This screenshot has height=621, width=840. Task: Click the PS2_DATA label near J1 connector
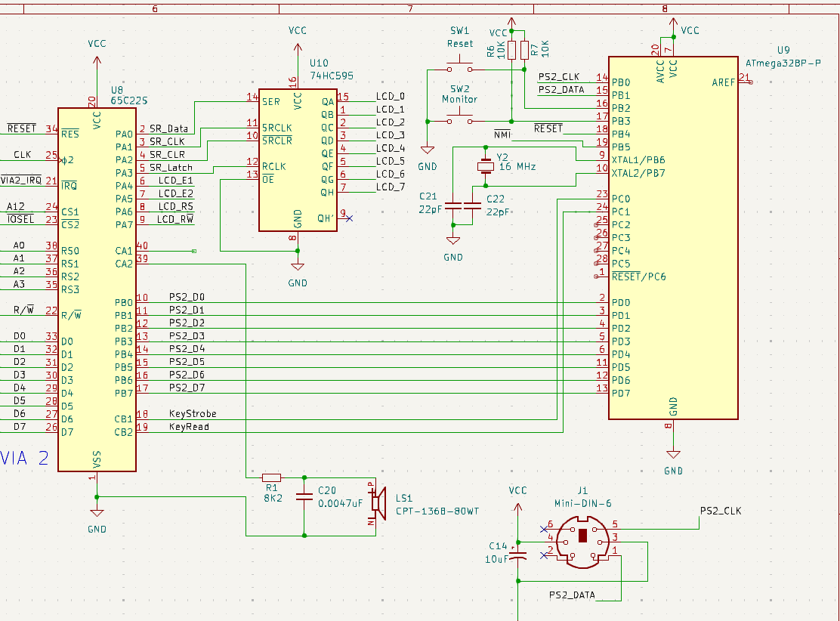[x=571, y=595]
